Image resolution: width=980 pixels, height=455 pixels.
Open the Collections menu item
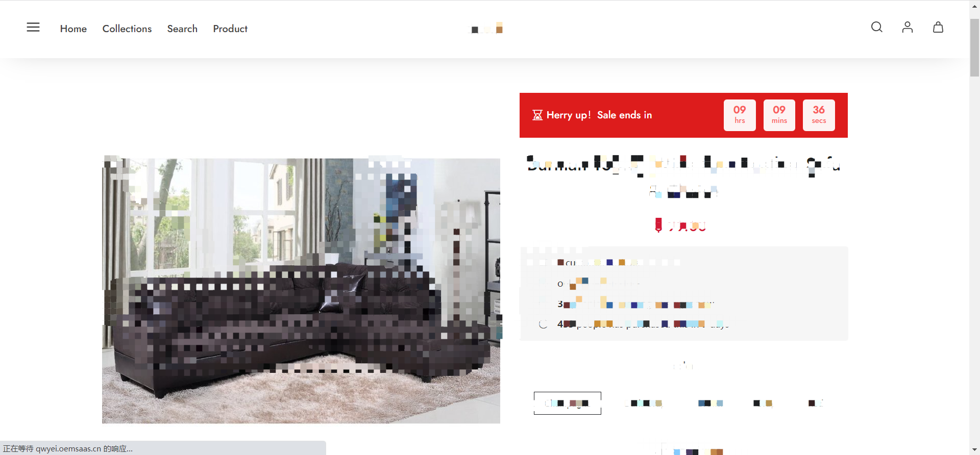pos(127,29)
